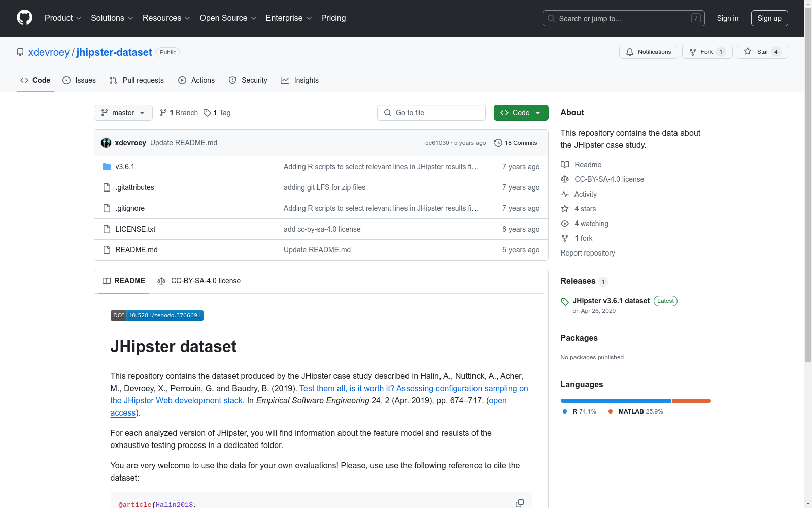View the 18 Commits history
The width and height of the screenshot is (812, 508).
516,143
